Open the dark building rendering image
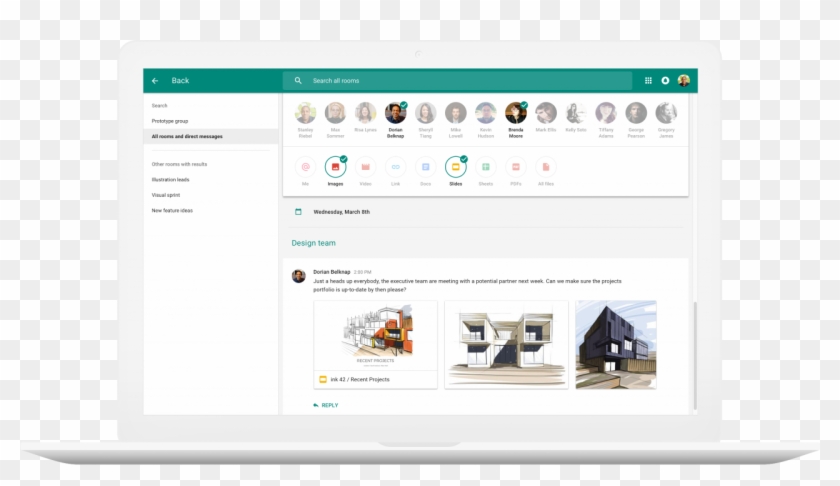840x486 pixels. [x=616, y=345]
